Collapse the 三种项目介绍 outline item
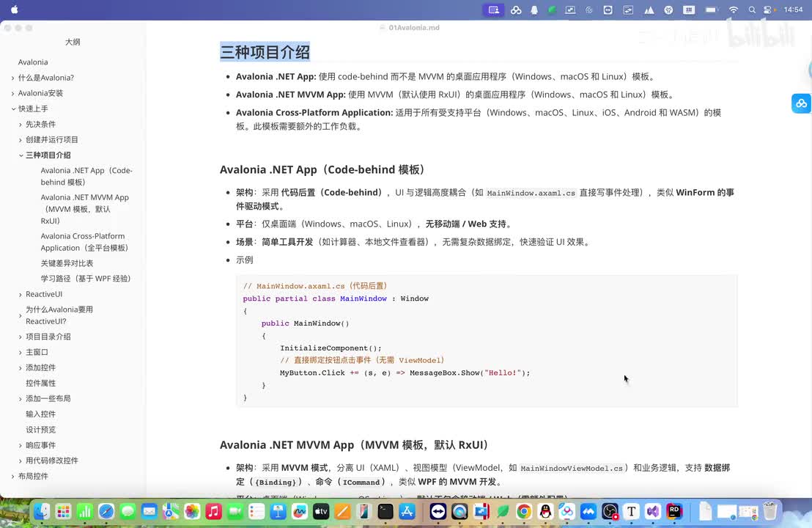Viewport: 812px width, 528px height. [x=21, y=155]
